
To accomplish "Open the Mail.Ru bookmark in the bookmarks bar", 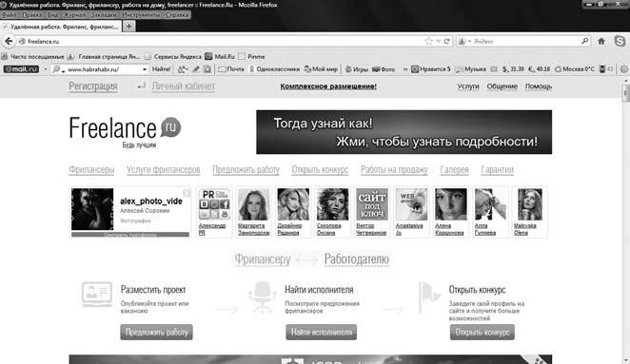I will 220,57.
